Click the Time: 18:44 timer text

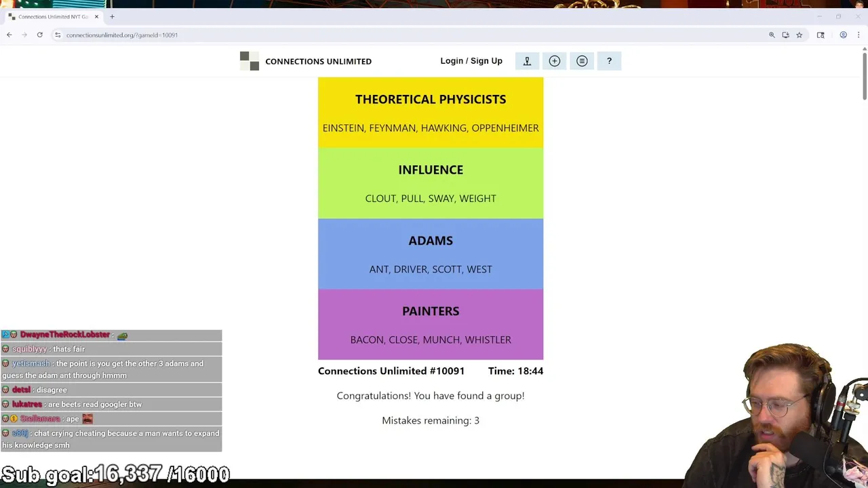point(515,371)
